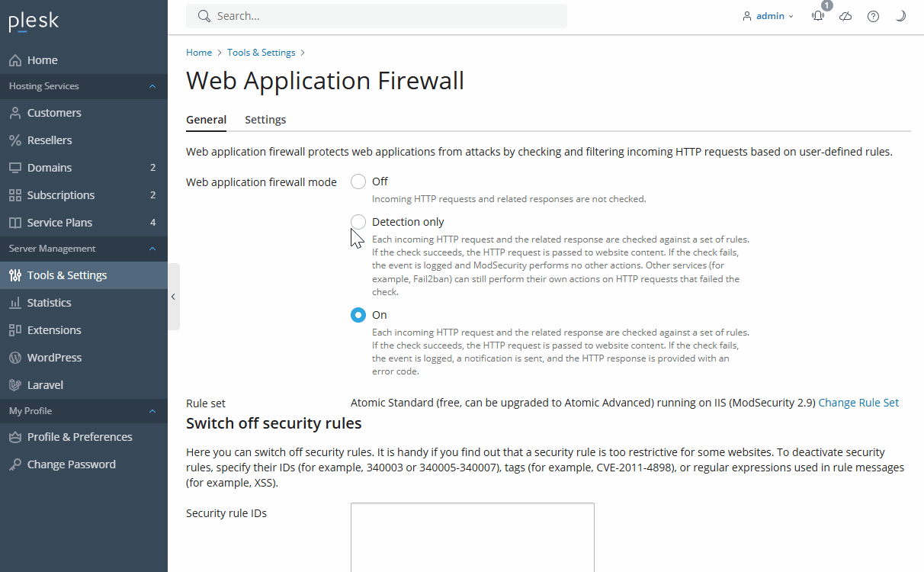Viewport: 924px width, 572px height.
Task: Click the Security rule IDs label
Action: tap(226, 513)
